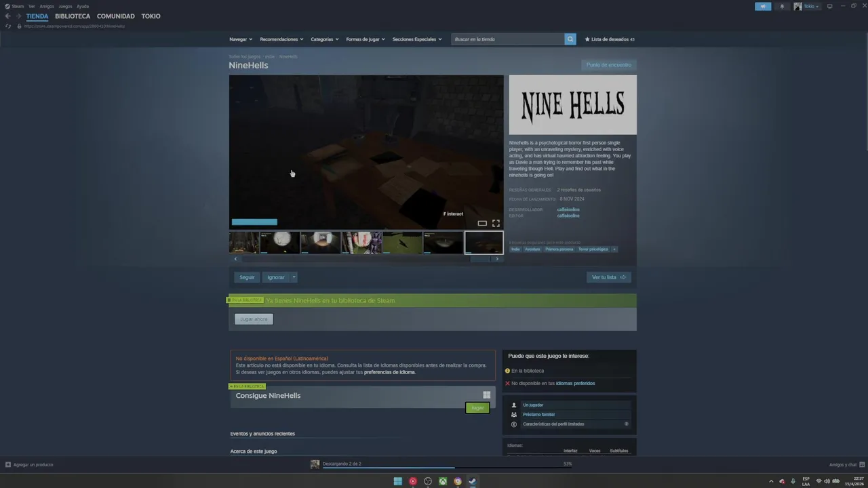Open limited profile features help icon
Screen dimensions: 868x488
coord(627,424)
